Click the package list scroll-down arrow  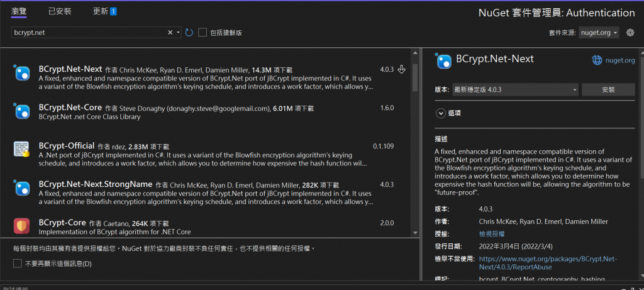[x=415, y=233]
